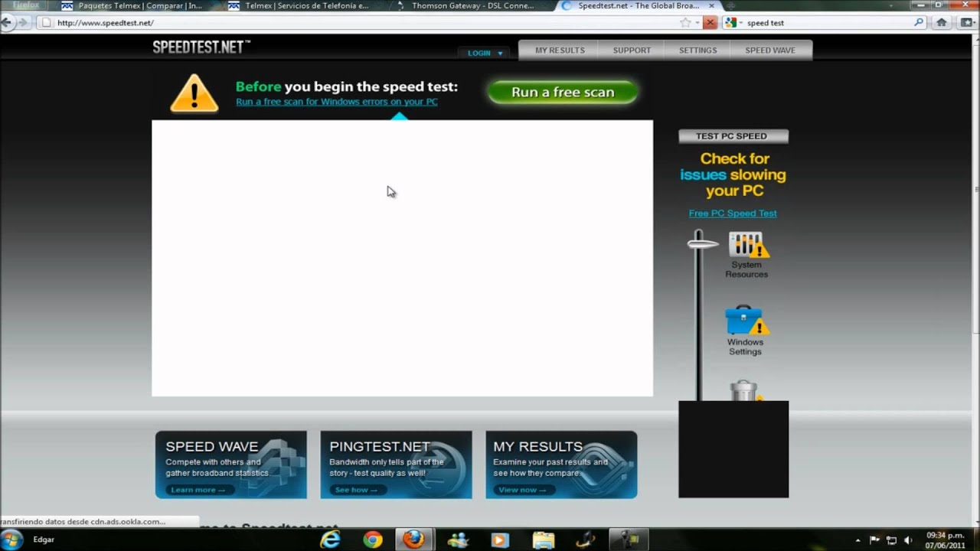Click the search magnifier icon in the search box

[920, 23]
